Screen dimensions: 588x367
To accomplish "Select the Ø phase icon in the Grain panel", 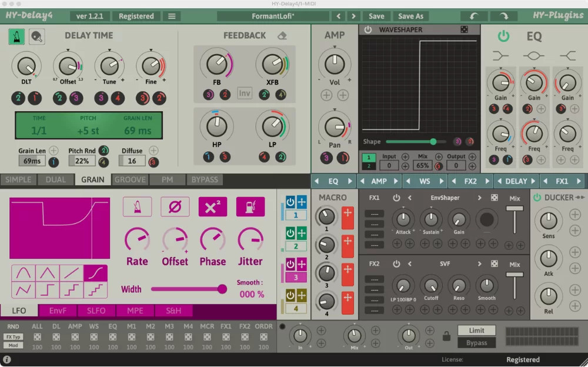I will point(175,208).
